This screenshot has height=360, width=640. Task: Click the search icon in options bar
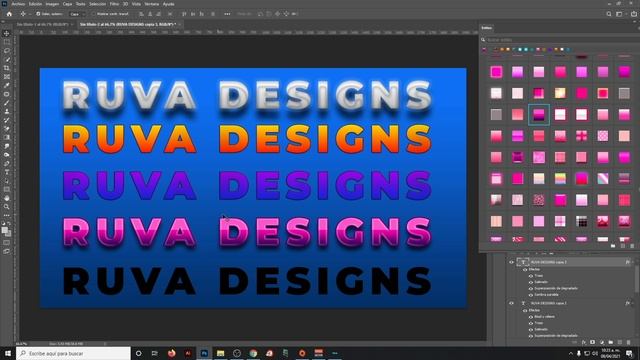pyautogui.click(x=609, y=14)
